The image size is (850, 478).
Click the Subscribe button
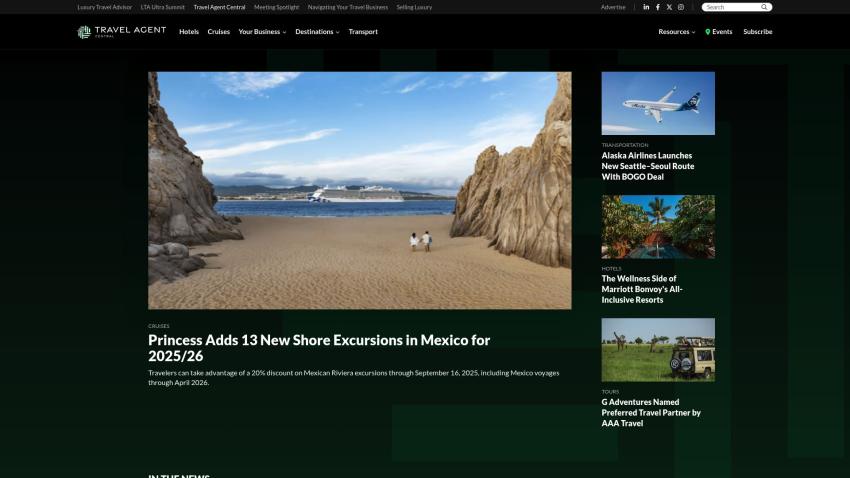[757, 31]
